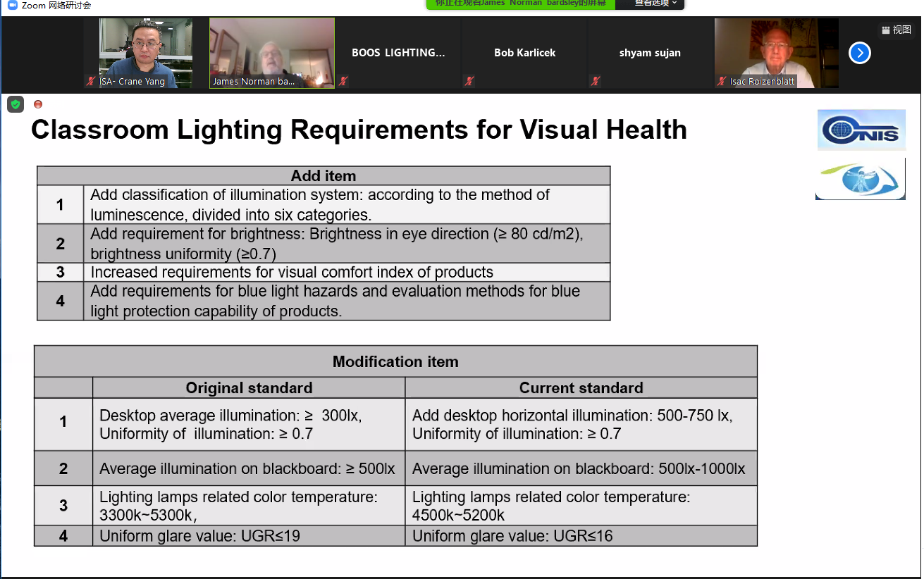This screenshot has width=924, height=579.
Task: Click muted mic icon on Bob Karlicek tile
Action: click(x=469, y=82)
